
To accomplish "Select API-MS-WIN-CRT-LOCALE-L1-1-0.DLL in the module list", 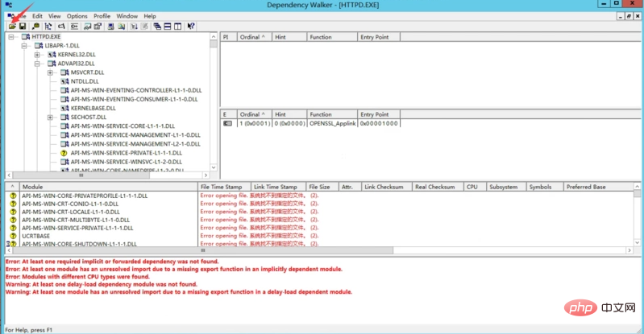I will [x=71, y=212].
